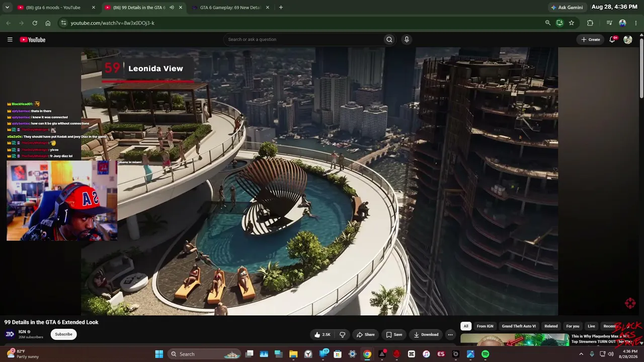Click the Chrome address bar URL
This screenshot has height=362, width=644.
[x=113, y=23]
